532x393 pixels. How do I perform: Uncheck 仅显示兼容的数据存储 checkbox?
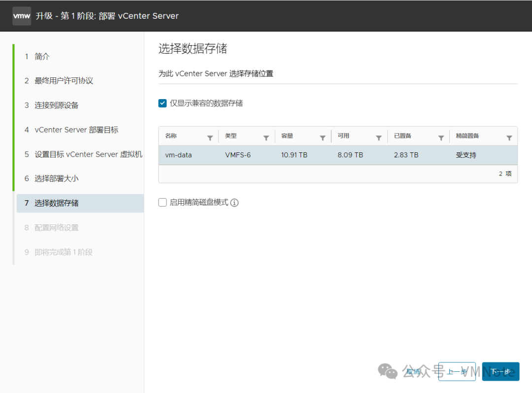pos(163,103)
